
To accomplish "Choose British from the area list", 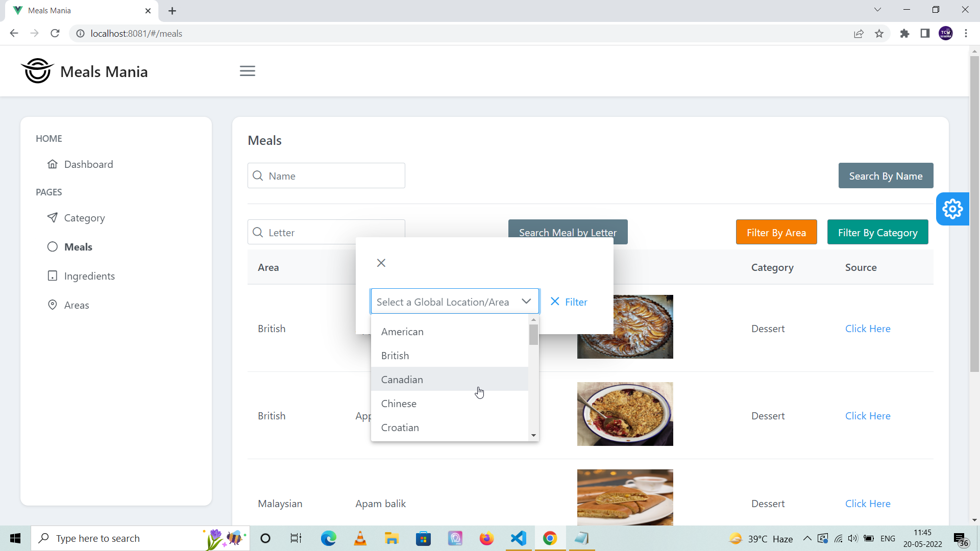I will coord(450,356).
